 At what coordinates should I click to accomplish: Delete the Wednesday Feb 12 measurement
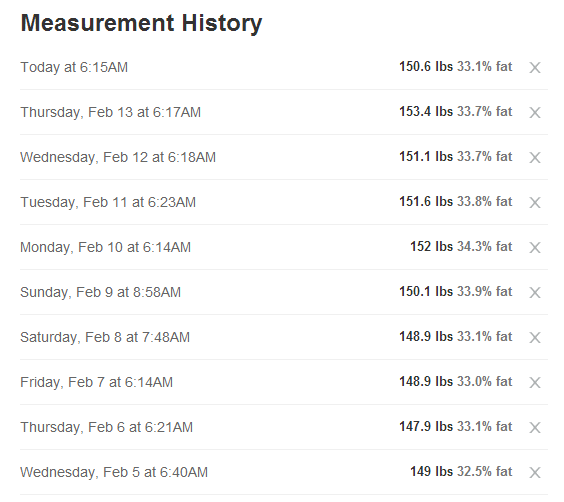(x=535, y=158)
